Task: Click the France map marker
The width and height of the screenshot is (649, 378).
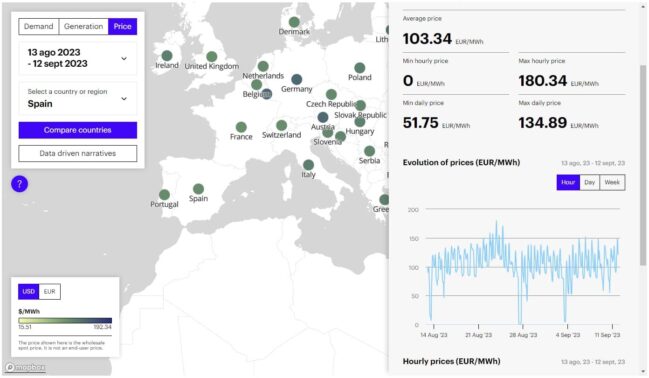Action: [241, 127]
